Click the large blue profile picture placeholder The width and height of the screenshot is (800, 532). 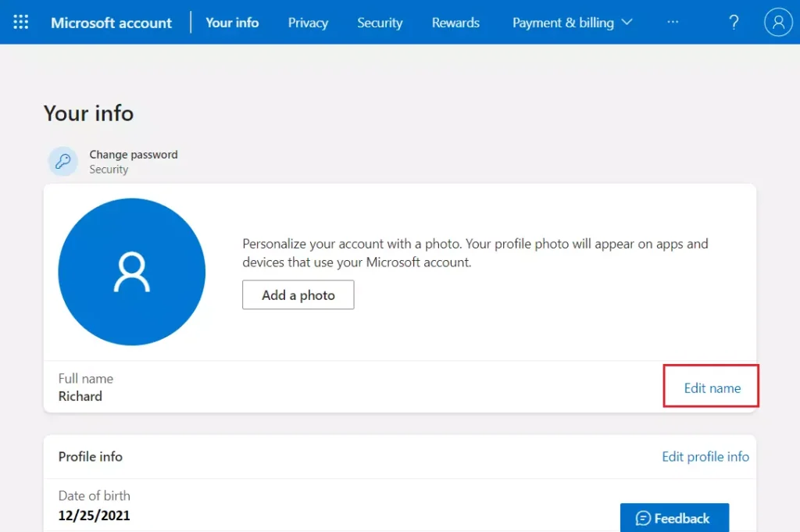131,271
